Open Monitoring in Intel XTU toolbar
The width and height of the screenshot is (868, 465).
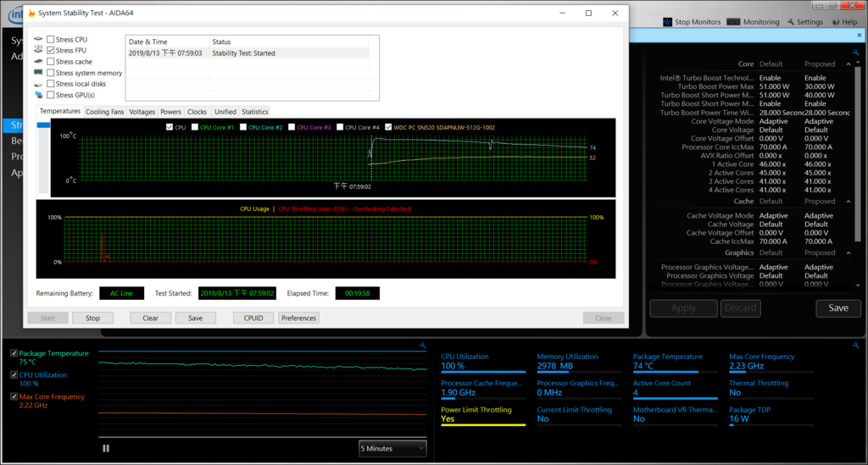[753, 21]
